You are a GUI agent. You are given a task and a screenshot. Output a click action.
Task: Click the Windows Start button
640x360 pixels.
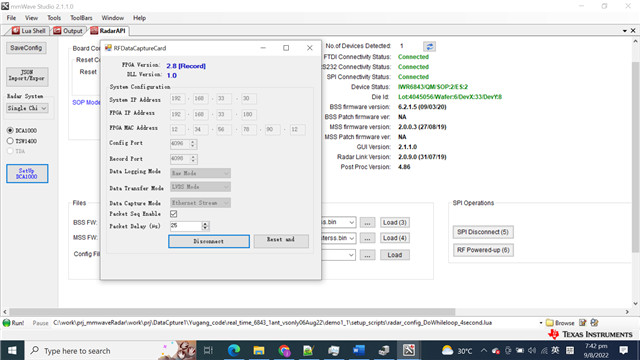tap(12, 350)
